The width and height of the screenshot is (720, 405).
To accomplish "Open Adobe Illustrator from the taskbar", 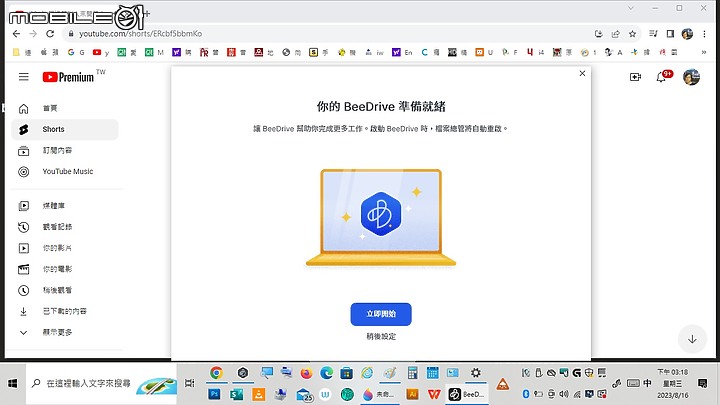I will (x=412, y=394).
